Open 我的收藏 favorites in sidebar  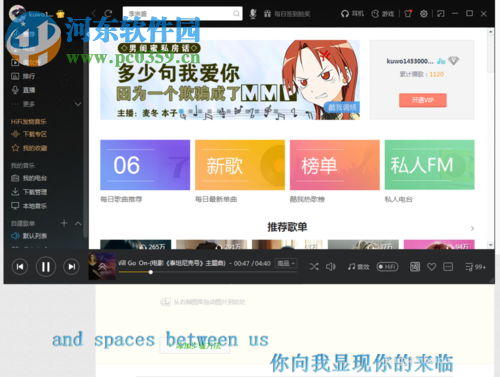29,148
